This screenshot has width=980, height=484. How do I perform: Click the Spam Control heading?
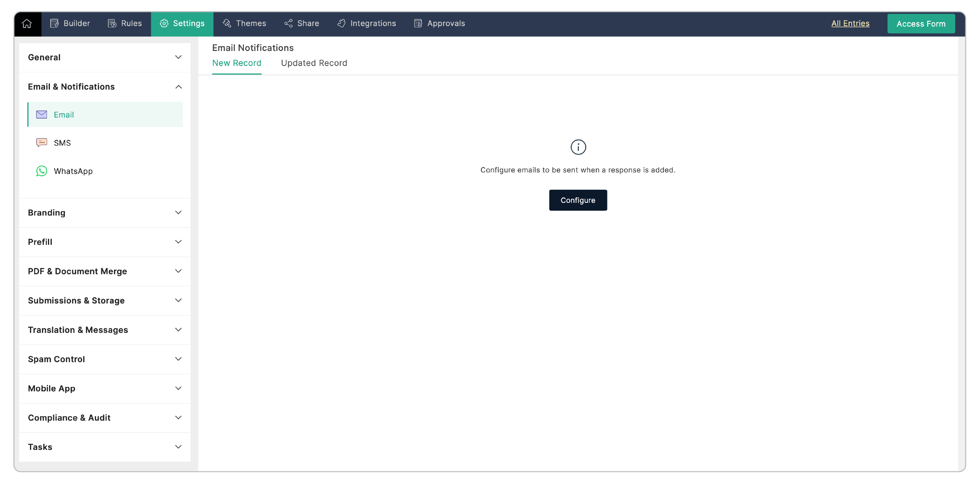[x=56, y=359]
